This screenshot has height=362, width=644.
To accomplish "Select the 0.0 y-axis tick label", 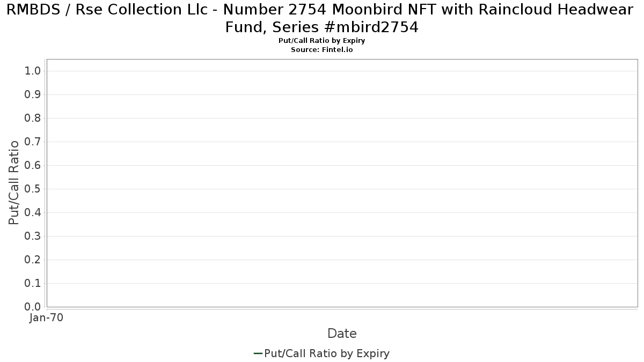I will (x=33, y=307).
